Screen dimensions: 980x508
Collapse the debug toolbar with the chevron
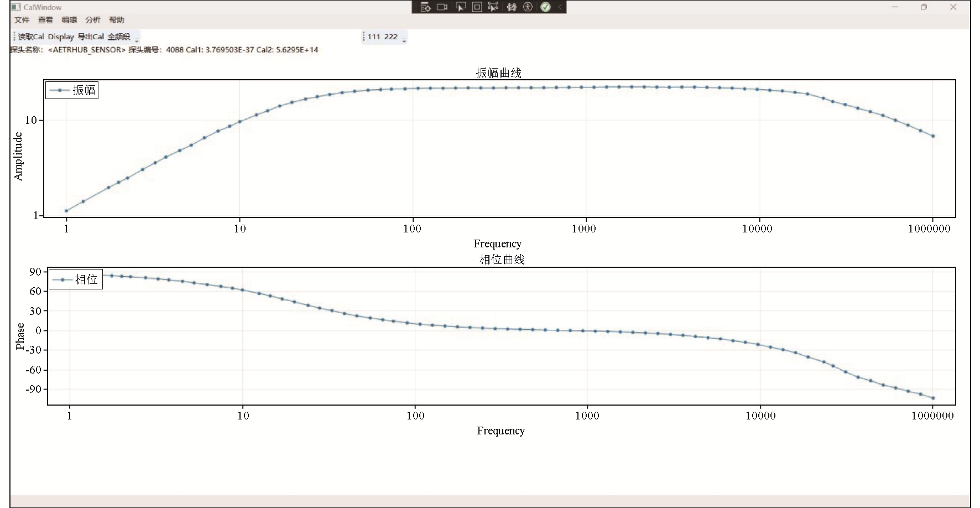click(560, 7)
